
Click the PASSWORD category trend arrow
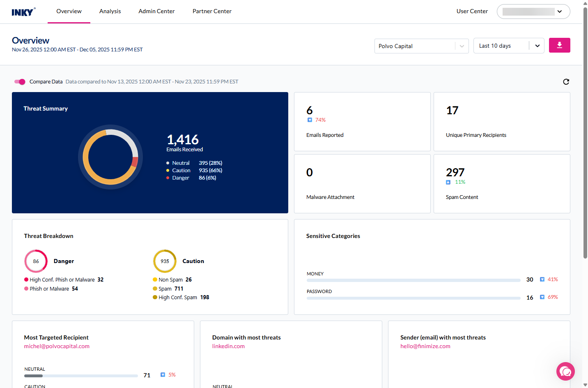[x=542, y=297]
